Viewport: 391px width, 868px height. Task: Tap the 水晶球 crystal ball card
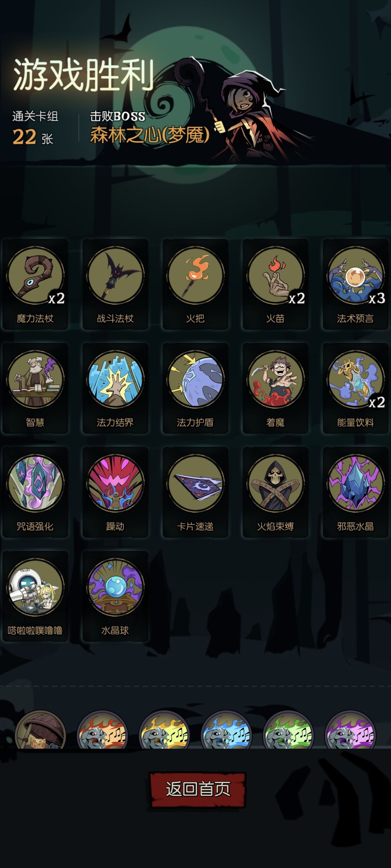(x=115, y=596)
